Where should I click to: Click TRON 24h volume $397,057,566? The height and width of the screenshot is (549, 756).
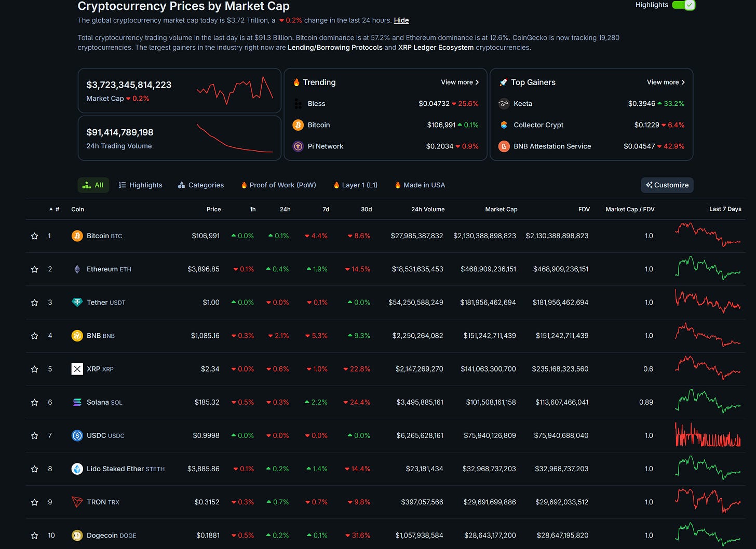[x=422, y=502]
